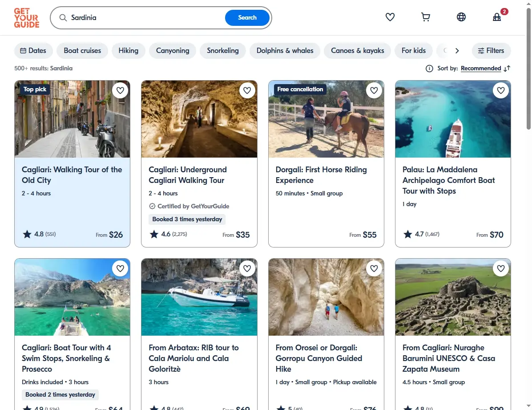Select the Dolphins & whales filter chip
Viewport: 532px width, 410px height.
pos(285,51)
